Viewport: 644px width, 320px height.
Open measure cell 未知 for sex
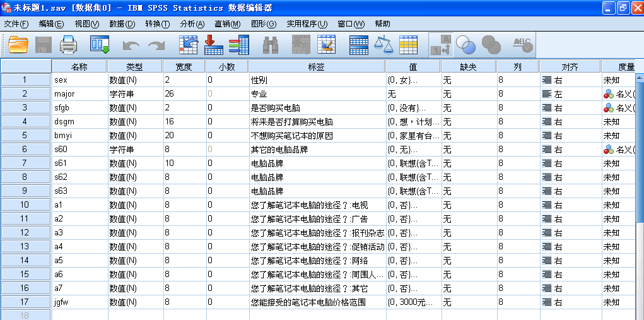tap(618, 80)
